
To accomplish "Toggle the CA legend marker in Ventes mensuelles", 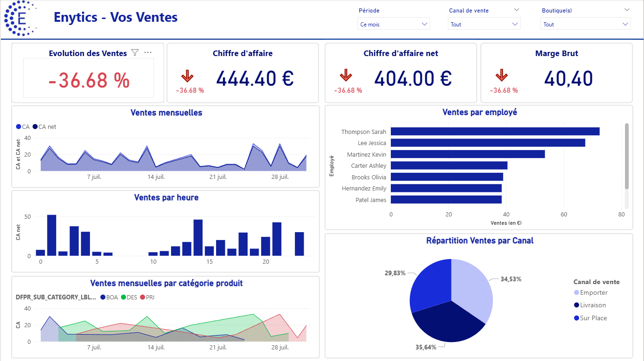I will pyautogui.click(x=19, y=127).
